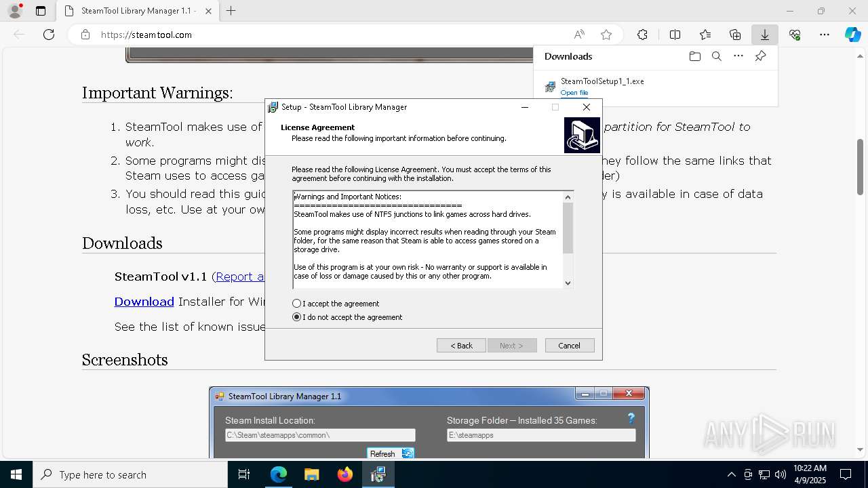868x488 pixels.
Task: Click the Setup window title icon
Action: click(273, 107)
